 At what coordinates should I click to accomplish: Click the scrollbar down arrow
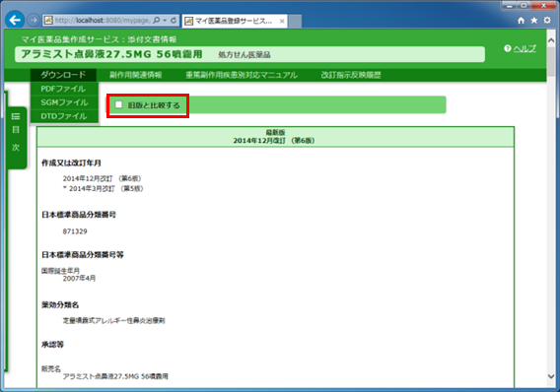551,376
